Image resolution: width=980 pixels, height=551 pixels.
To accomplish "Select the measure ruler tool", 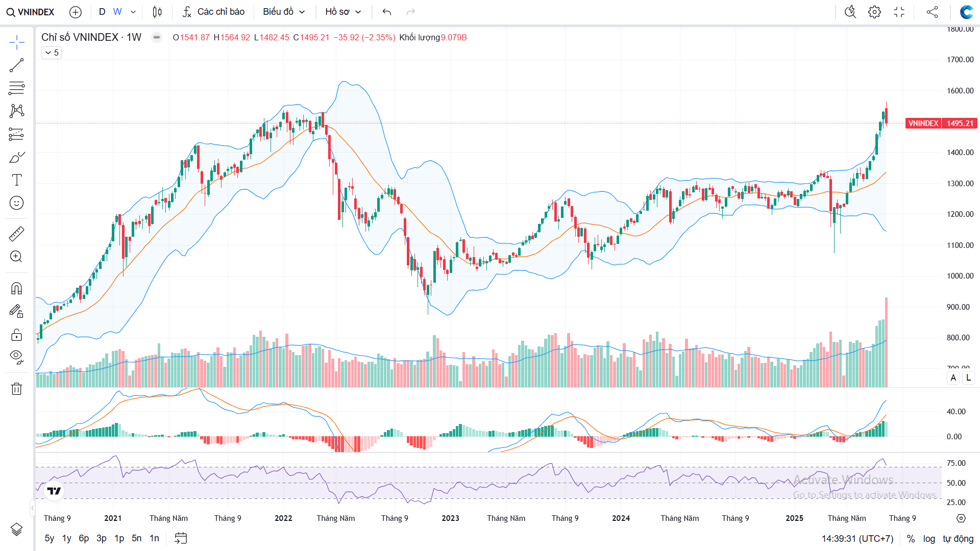I will 16,234.
